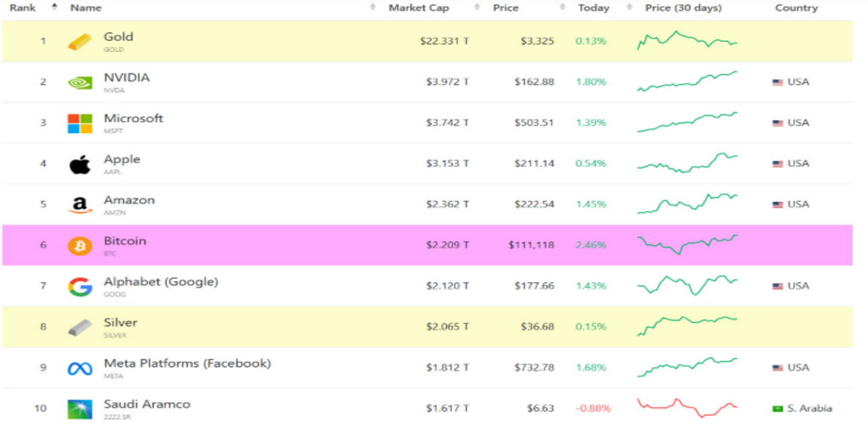This screenshot has height=434, width=868.
Task: Open the Microsoft company page
Action: click(134, 119)
